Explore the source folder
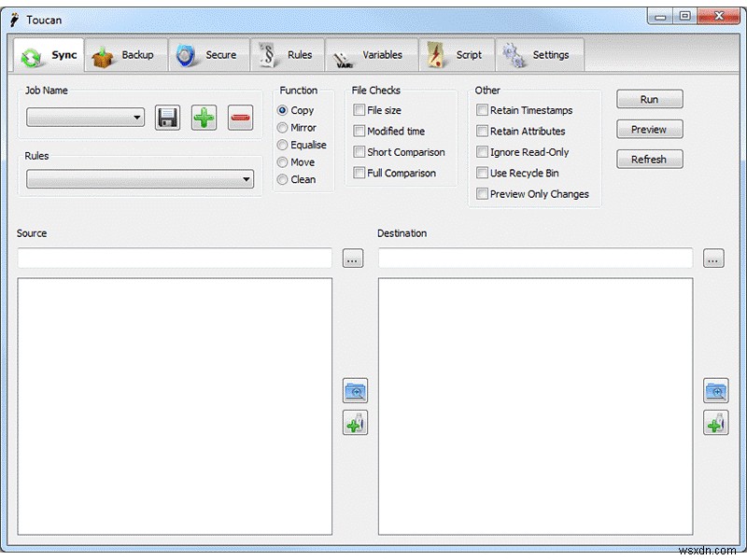This screenshot has width=747, height=560. (x=355, y=390)
